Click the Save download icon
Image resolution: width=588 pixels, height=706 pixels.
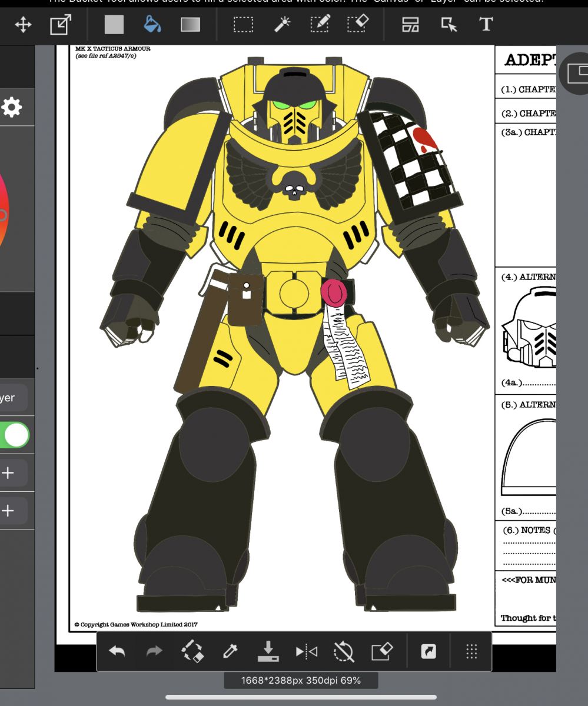(268, 651)
